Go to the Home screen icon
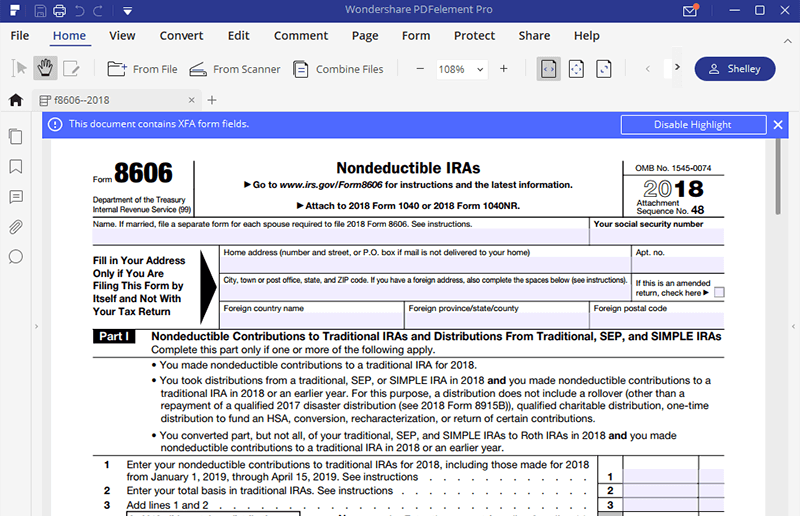Screen dimensions: 800x516 pyautogui.click(x=15, y=100)
